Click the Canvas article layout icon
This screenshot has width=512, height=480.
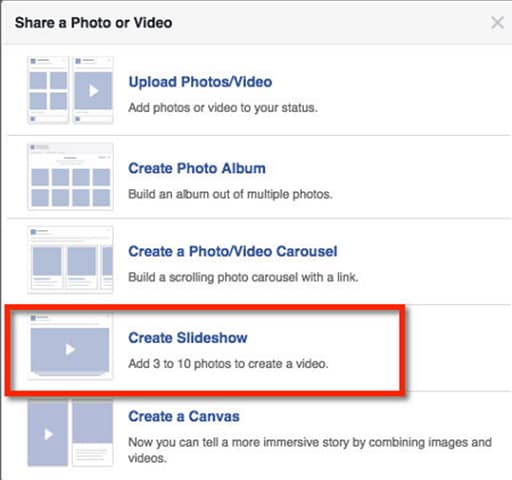tap(93, 433)
